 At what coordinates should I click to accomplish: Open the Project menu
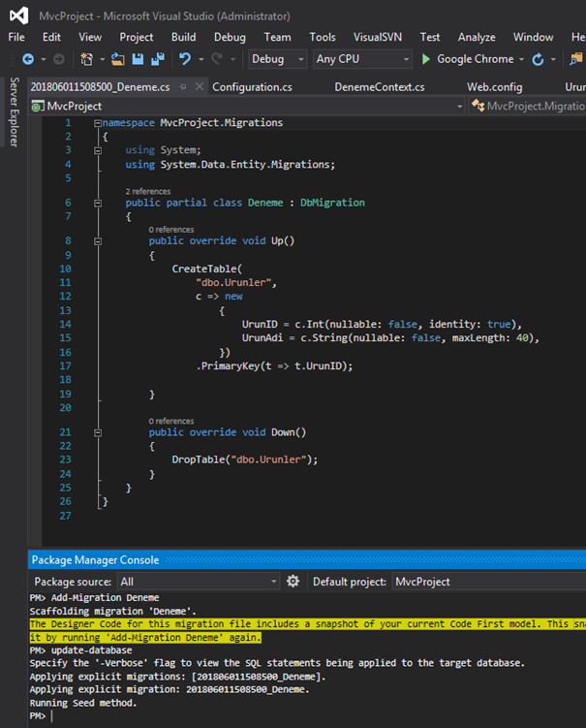click(136, 37)
